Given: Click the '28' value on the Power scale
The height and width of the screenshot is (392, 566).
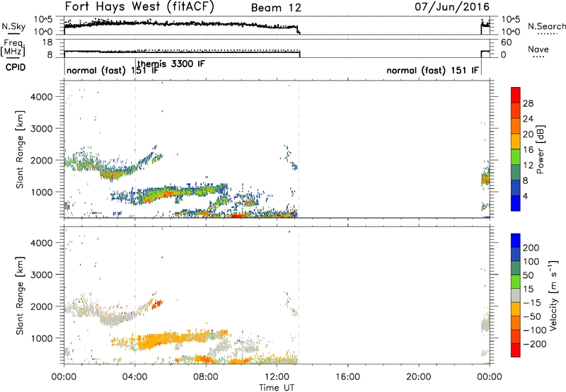Looking at the screenshot, I should [528, 103].
